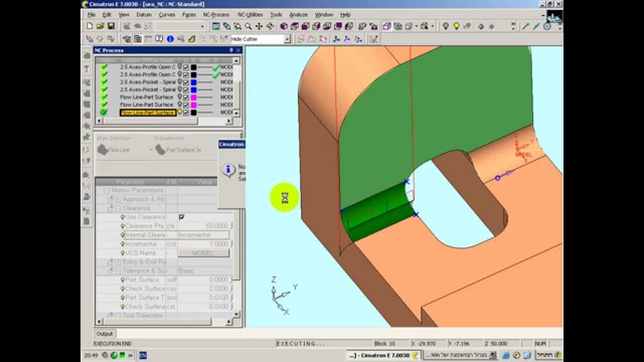This screenshot has width=644, height=362.
Task: Open the Main Selection Flow Line dropdown arrow
Action: click(150, 150)
